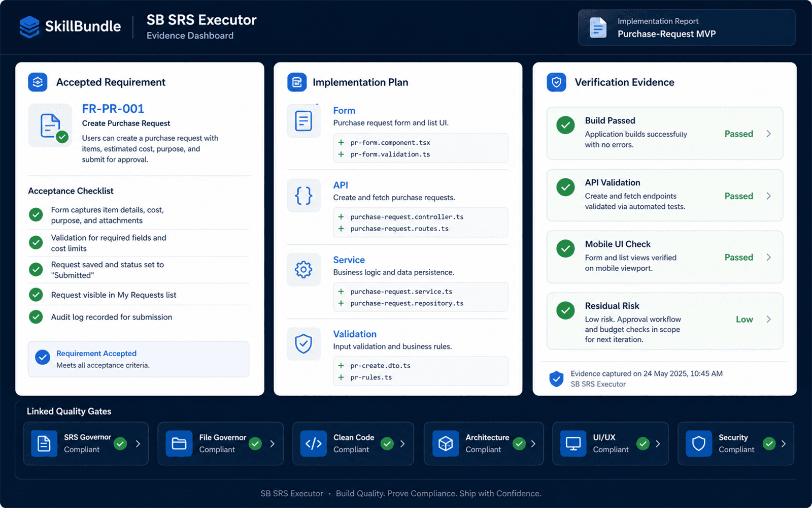Select the FR-PR-001 requirement document icon
812x508 pixels.
[50, 125]
